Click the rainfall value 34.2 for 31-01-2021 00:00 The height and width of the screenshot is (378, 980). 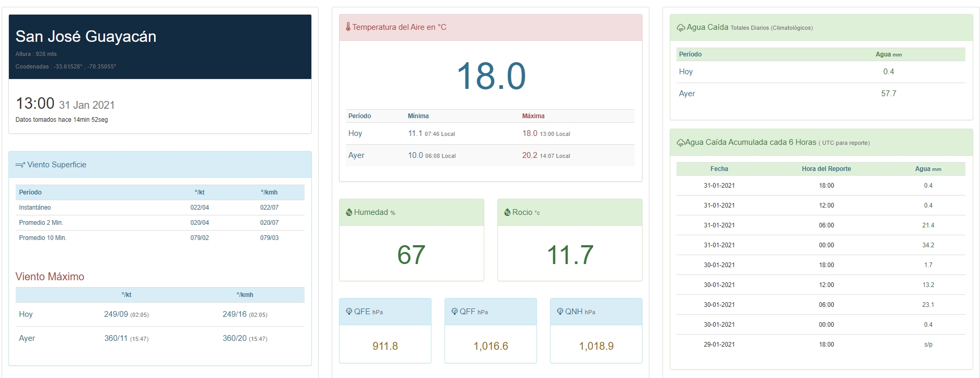point(928,245)
